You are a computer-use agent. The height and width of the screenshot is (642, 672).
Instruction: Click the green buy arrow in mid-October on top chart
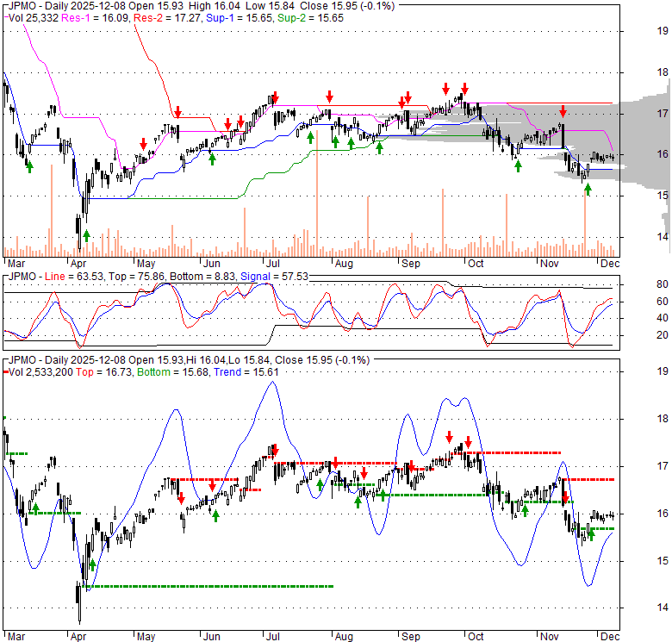tap(518, 165)
